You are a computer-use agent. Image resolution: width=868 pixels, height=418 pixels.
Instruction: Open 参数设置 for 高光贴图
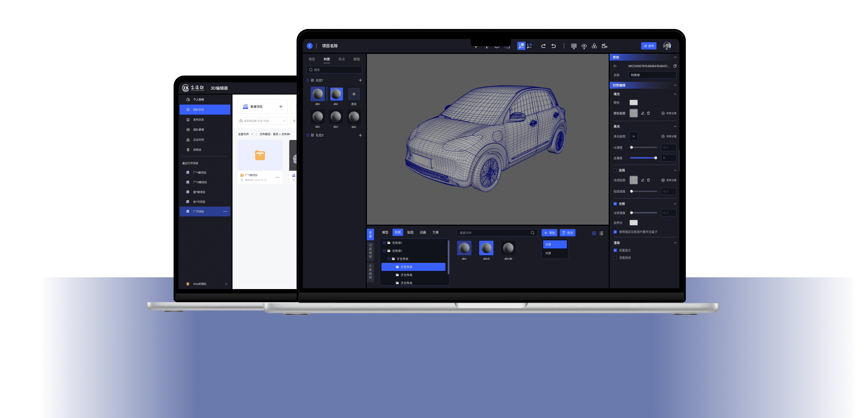pos(669,136)
